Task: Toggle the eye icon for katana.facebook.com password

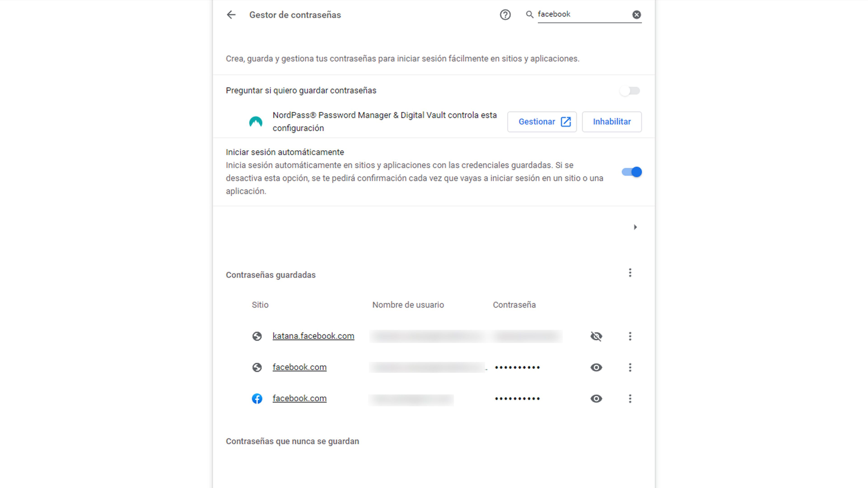Action: pos(596,335)
